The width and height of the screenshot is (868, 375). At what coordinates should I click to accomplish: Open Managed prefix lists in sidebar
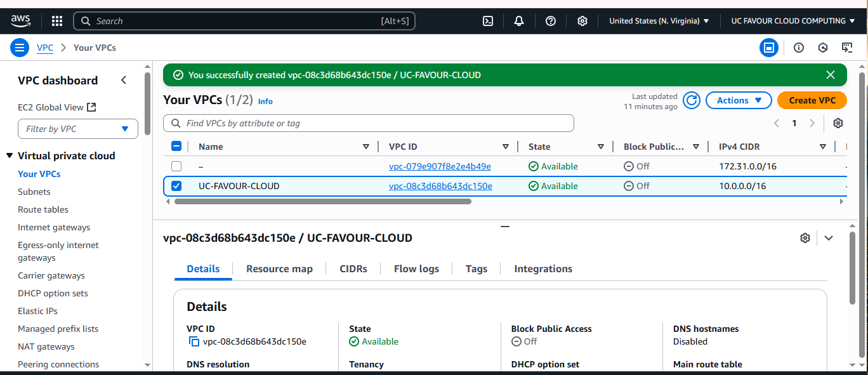(58, 329)
